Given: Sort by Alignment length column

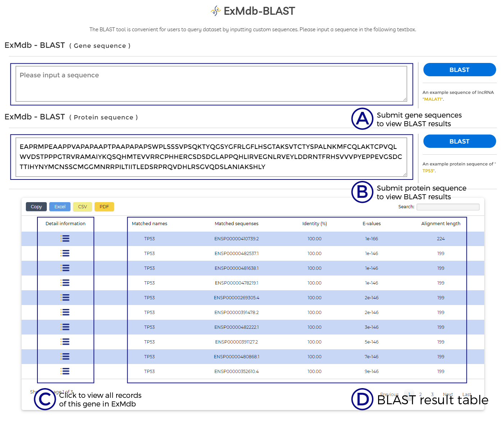Looking at the screenshot, I should 441,224.
